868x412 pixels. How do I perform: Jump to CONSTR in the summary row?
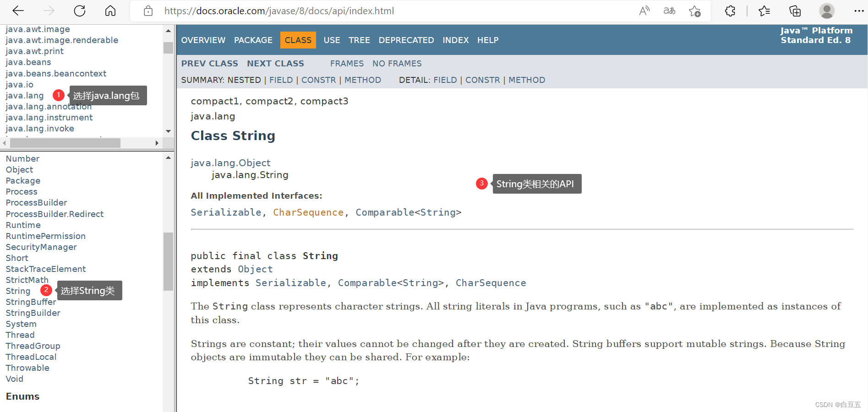pos(318,80)
